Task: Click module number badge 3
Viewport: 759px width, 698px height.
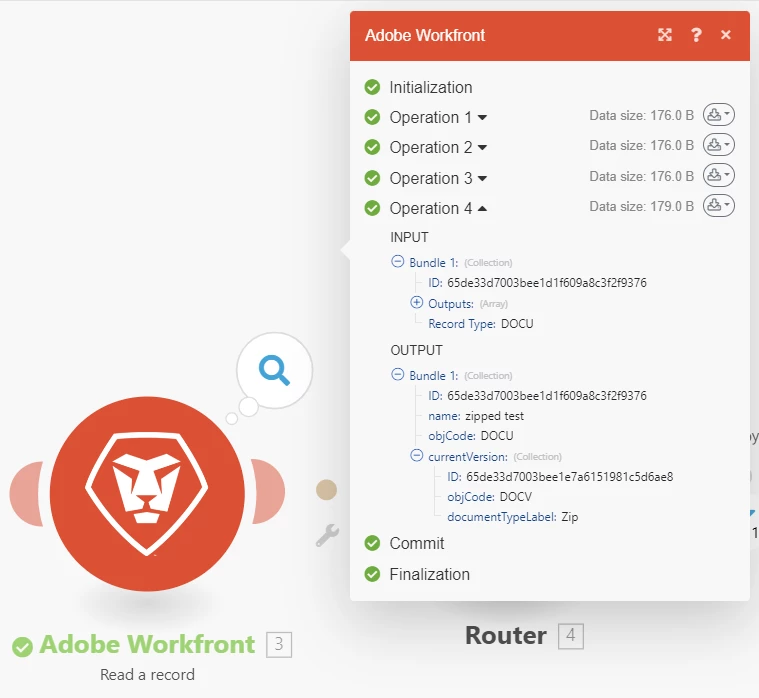Action: pyautogui.click(x=279, y=644)
